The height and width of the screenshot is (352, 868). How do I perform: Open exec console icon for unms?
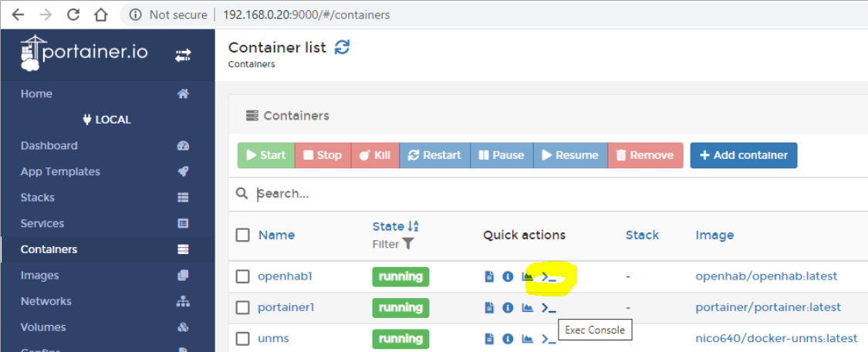tap(549, 338)
